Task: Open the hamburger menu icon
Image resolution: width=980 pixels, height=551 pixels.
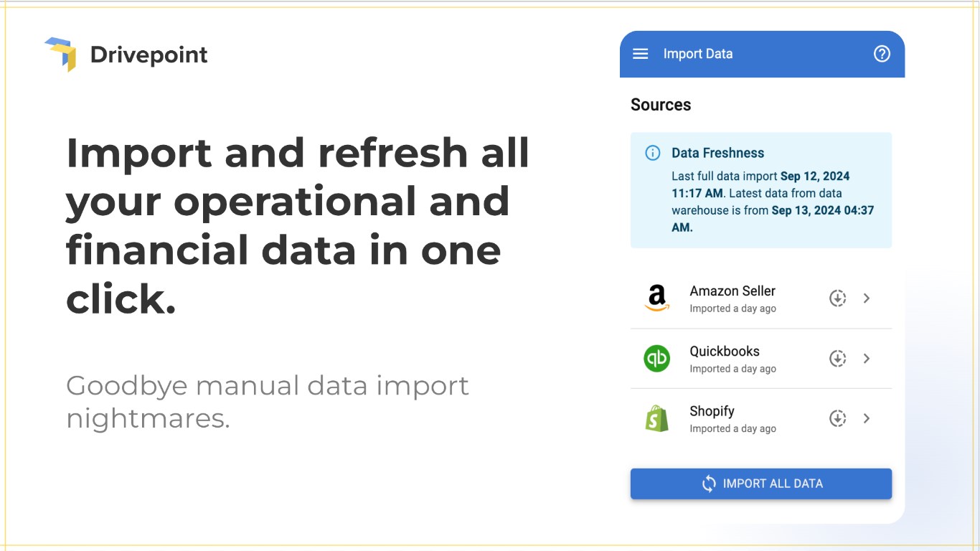Action: 641,54
